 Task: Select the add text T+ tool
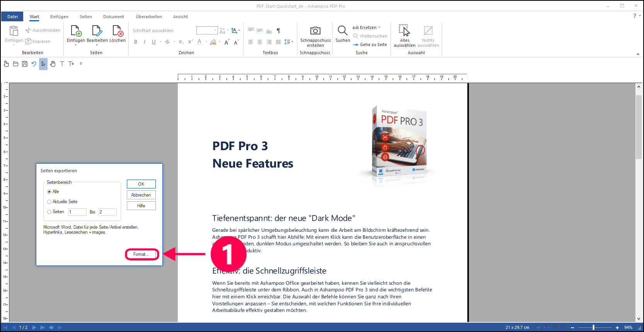71,64
